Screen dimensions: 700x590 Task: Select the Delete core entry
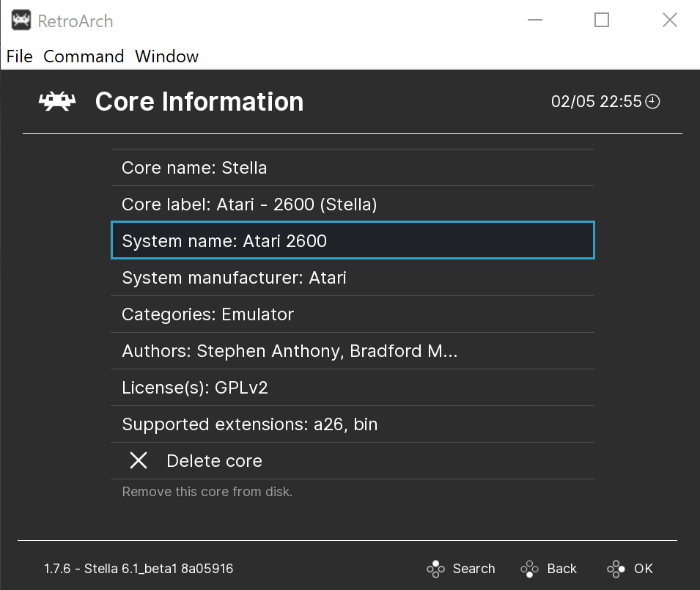[353, 460]
